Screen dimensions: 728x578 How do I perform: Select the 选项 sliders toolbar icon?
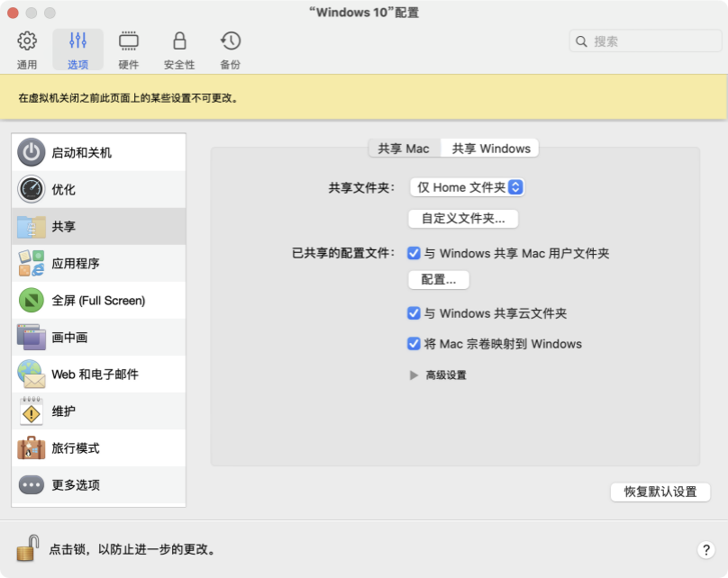pyautogui.click(x=77, y=41)
